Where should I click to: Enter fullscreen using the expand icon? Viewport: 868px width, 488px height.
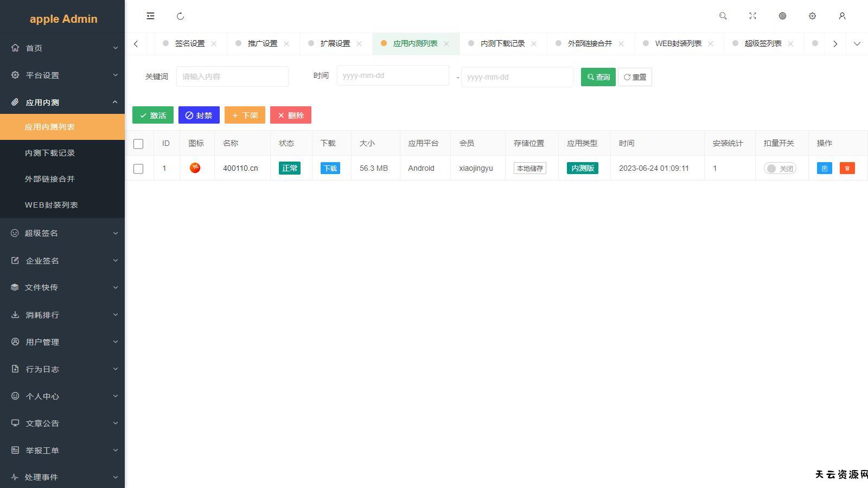pos(752,16)
